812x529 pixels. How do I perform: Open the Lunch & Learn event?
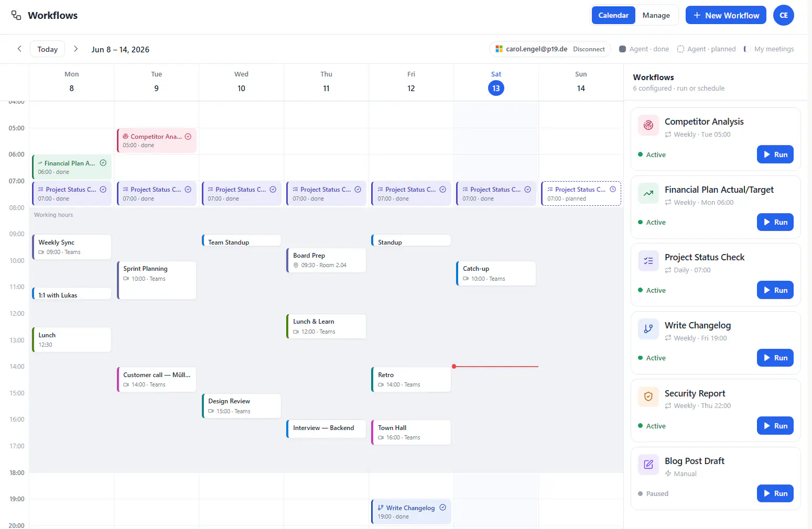coord(327,326)
